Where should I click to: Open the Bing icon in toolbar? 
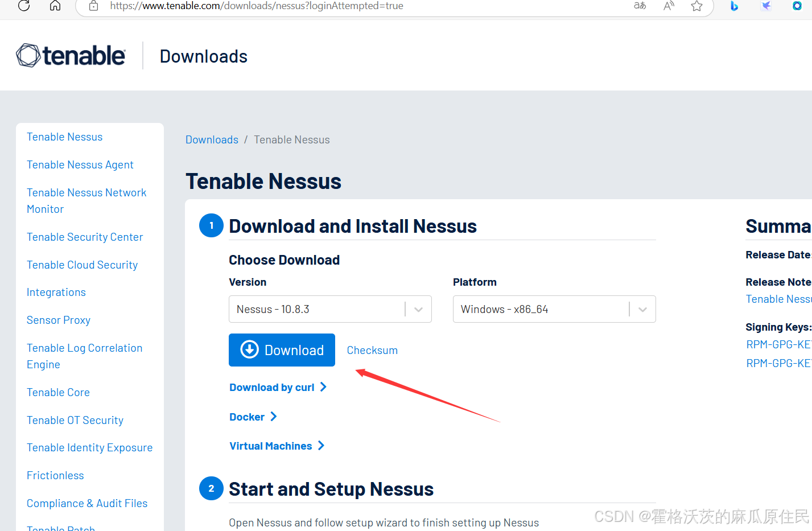pos(734,6)
